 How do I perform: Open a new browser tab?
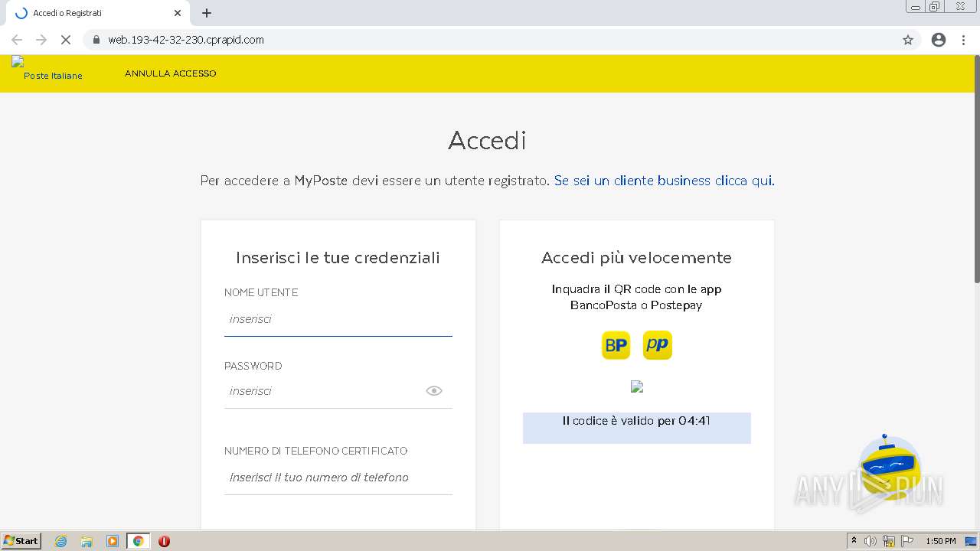point(207,13)
